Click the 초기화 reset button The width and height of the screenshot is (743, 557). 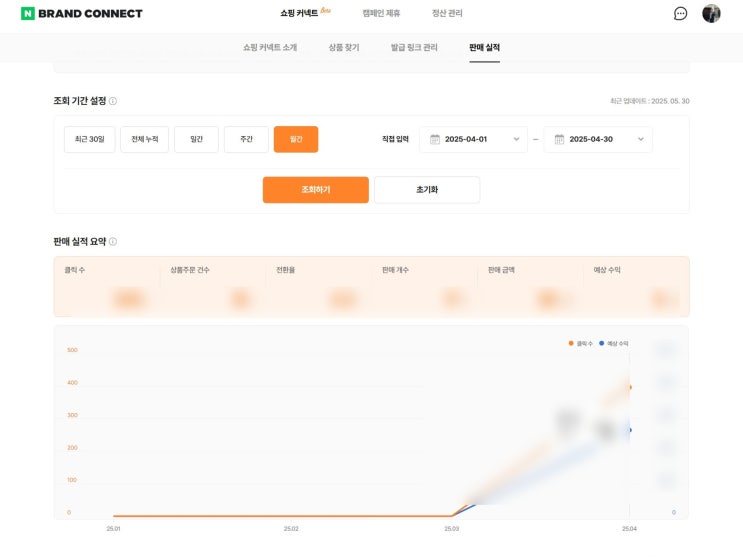point(427,190)
